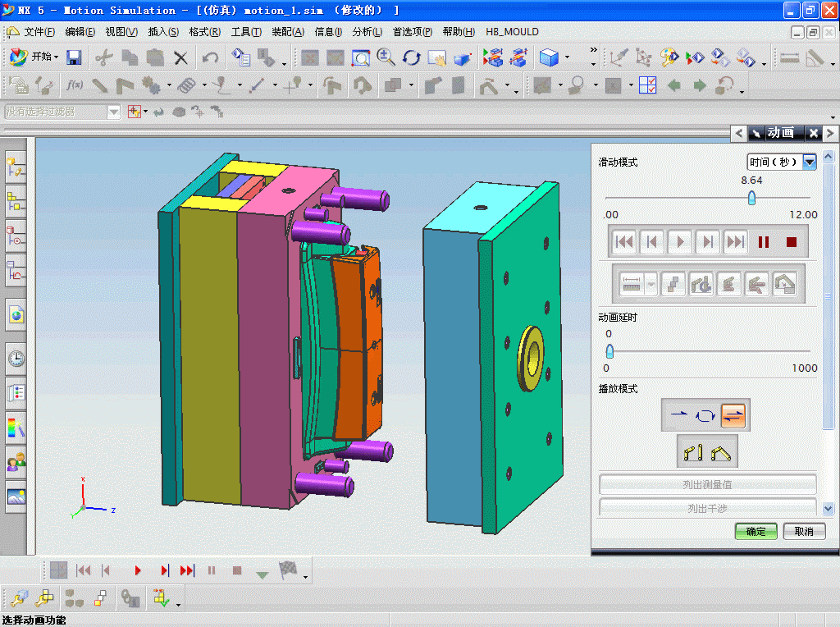The width and height of the screenshot is (840, 627).
Task: Select the loop playback mode
Action: 705,414
